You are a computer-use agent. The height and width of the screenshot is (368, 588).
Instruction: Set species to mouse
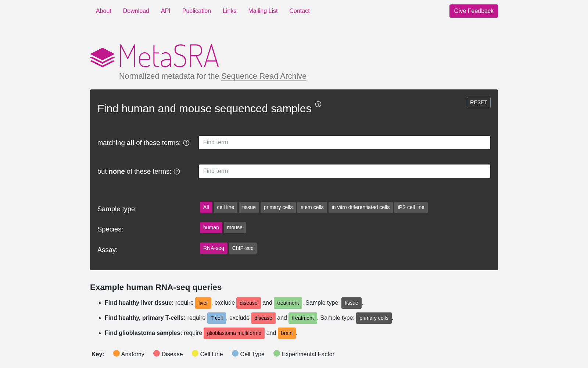click(x=235, y=227)
